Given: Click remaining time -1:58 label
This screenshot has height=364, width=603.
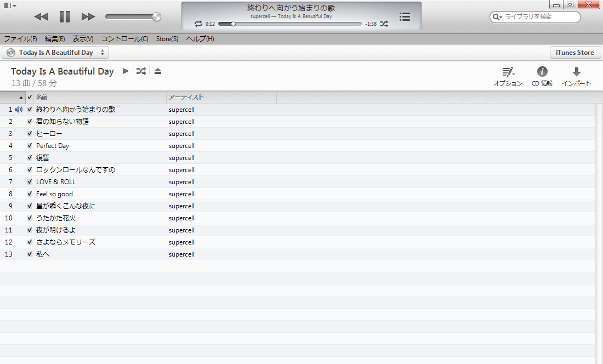Looking at the screenshot, I should [371, 24].
